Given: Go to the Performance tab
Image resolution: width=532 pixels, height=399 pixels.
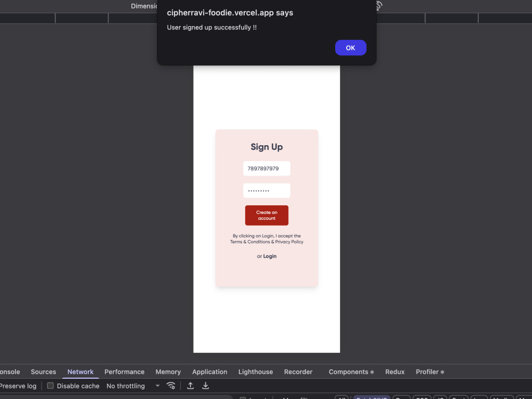Looking at the screenshot, I should [x=124, y=372].
